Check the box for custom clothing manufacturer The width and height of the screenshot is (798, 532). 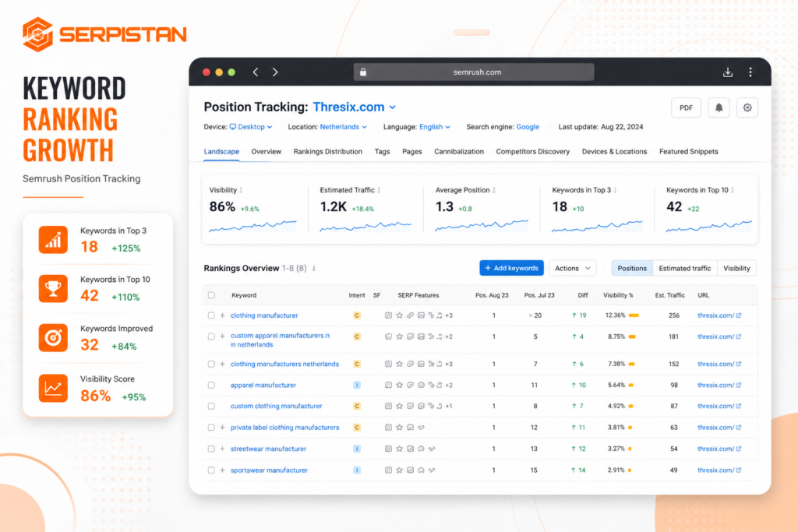[x=211, y=406]
